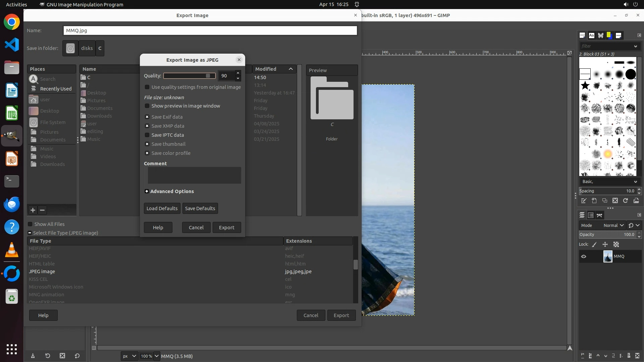Lock layer position and size
The image size is (644, 362).
pyautogui.click(x=605, y=245)
